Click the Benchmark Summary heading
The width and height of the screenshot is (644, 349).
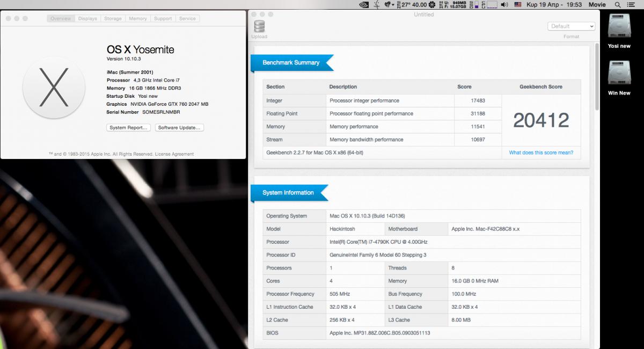291,63
